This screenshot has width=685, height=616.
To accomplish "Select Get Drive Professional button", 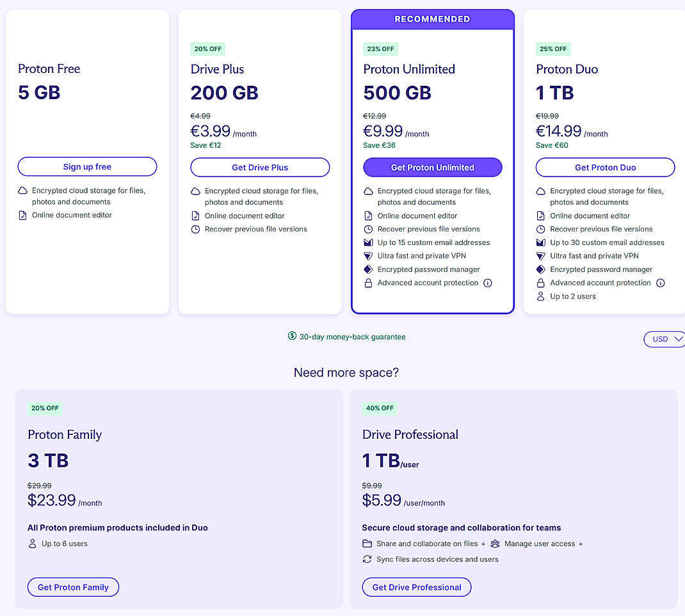I will [x=417, y=587].
